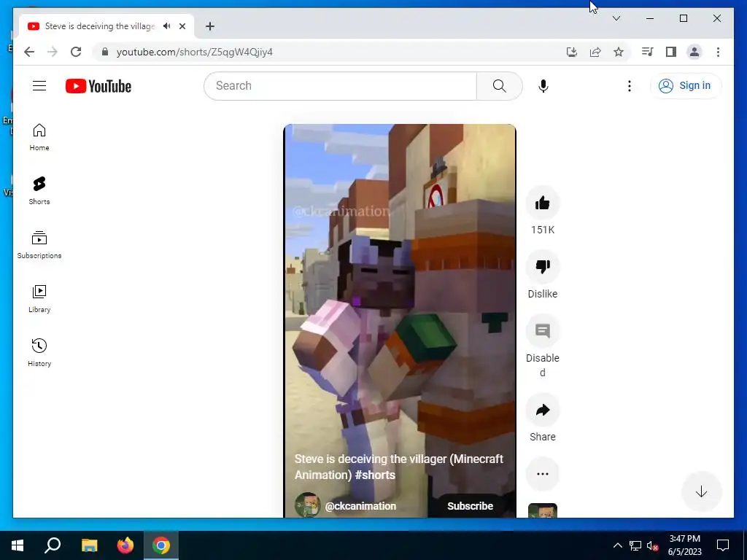Click the address bar URL

click(x=194, y=52)
